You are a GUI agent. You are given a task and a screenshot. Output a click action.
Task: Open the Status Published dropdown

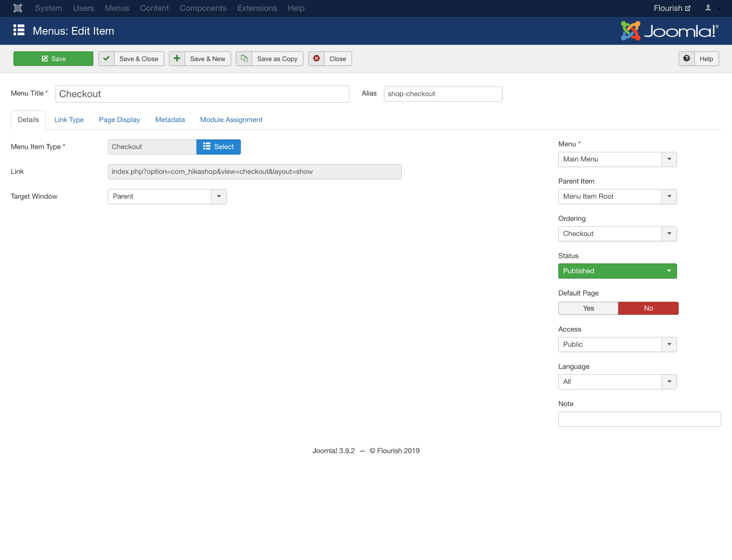pyautogui.click(x=617, y=271)
